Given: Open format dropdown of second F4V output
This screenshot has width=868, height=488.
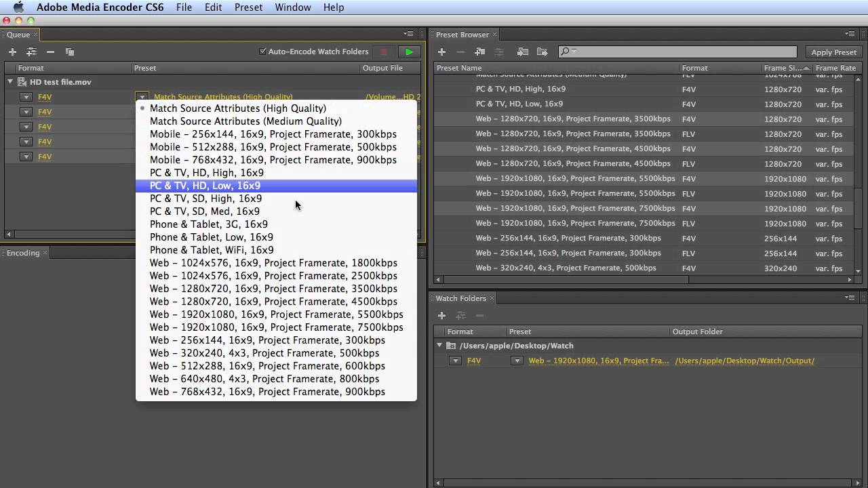Looking at the screenshot, I should coord(26,112).
